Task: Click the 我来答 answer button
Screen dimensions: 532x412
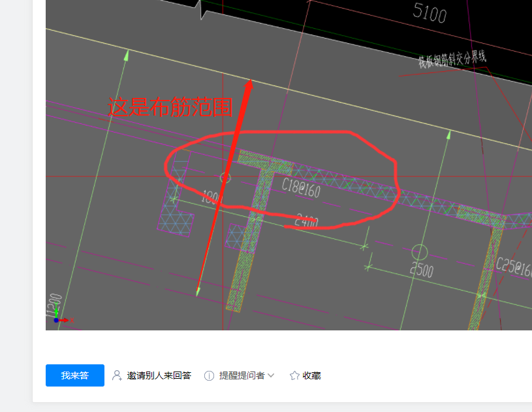Action: pyautogui.click(x=75, y=375)
